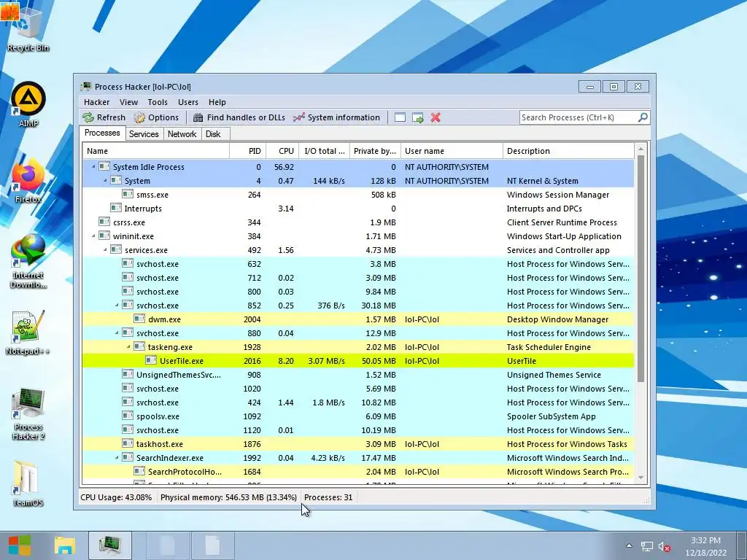This screenshot has height=560, width=747.
Task: Click process list scrollbar down arrow
Action: (x=640, y=478)
